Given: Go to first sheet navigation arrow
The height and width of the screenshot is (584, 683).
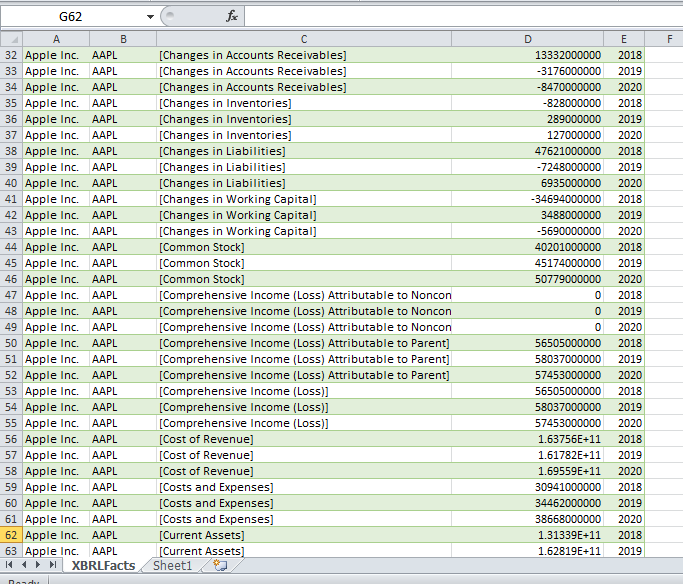Looking at the screenshot, I should pos(9,565).
